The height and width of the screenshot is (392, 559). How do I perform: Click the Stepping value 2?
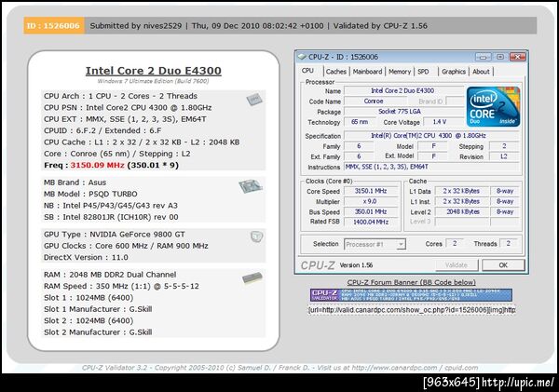(x=504, y=146)
